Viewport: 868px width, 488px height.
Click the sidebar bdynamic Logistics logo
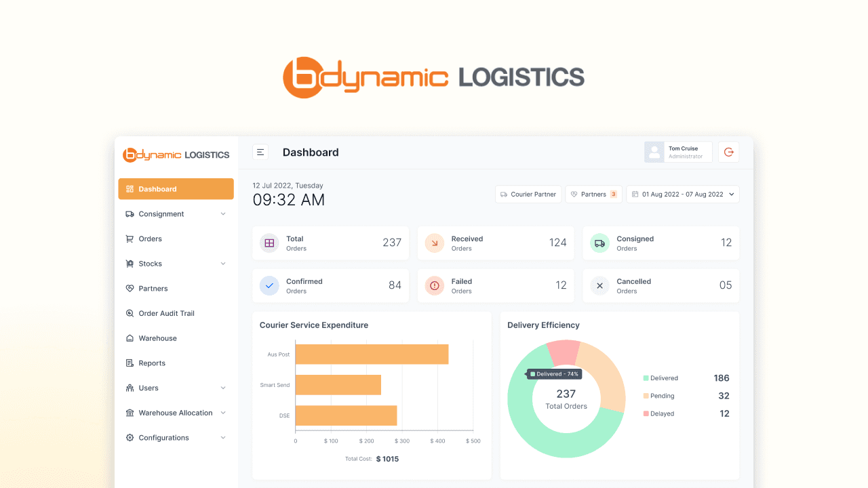click(x=176, y=155)
